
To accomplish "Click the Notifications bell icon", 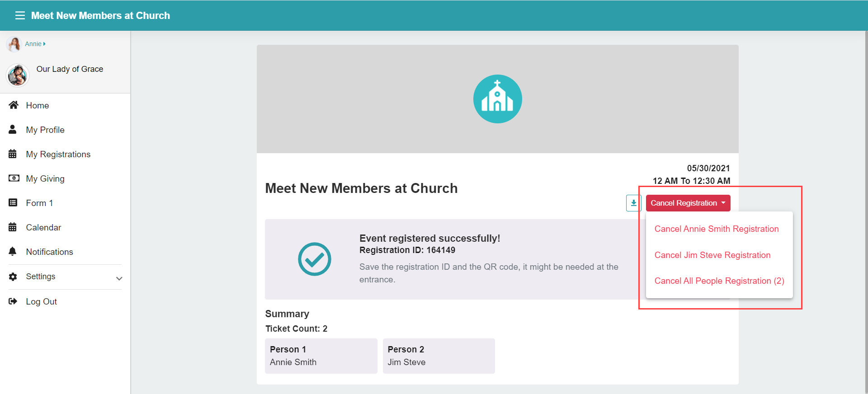I will pos(13,252).
